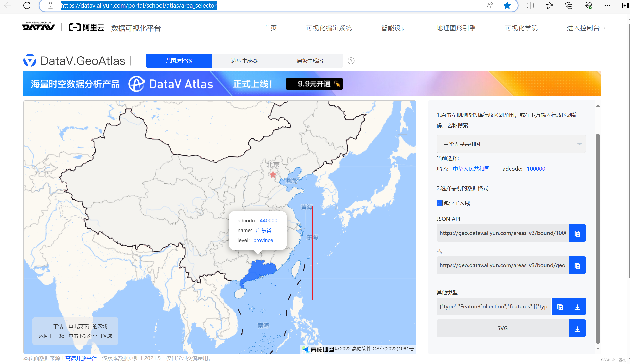
Task: Refresh the page in the browser
Action: coord(27,5)
